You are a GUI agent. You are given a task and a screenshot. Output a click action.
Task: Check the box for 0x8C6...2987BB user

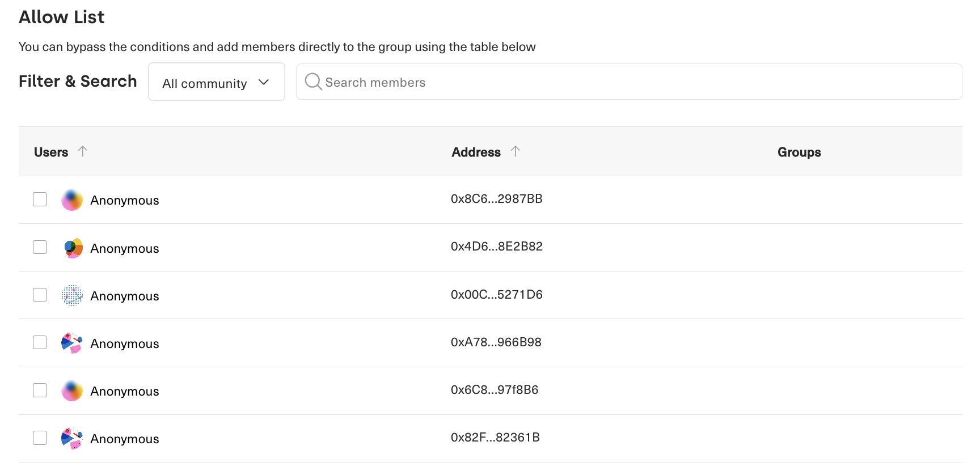pyautogui.click(x=40, y=199)
